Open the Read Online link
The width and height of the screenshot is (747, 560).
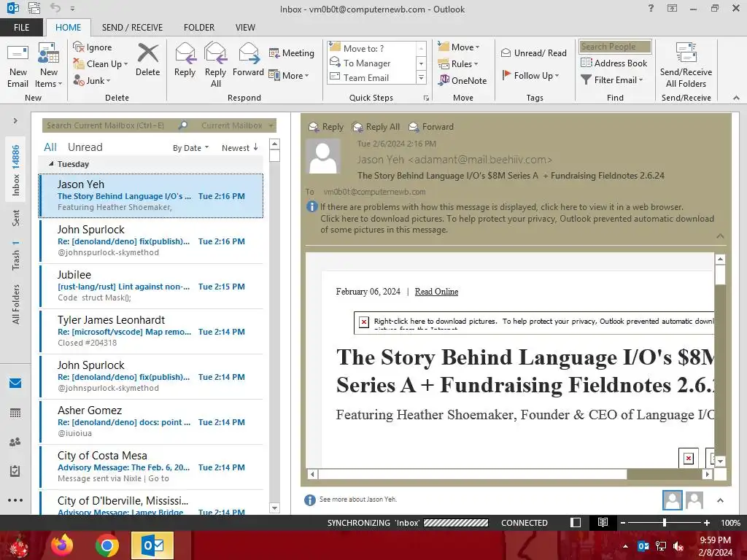click(x=436, y=292)
